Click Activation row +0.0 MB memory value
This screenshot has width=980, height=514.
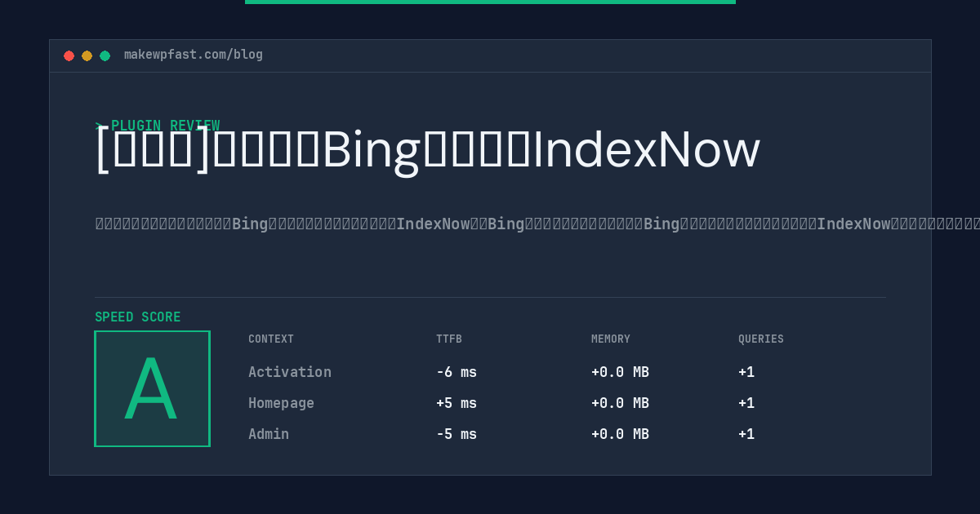(620, 372)
